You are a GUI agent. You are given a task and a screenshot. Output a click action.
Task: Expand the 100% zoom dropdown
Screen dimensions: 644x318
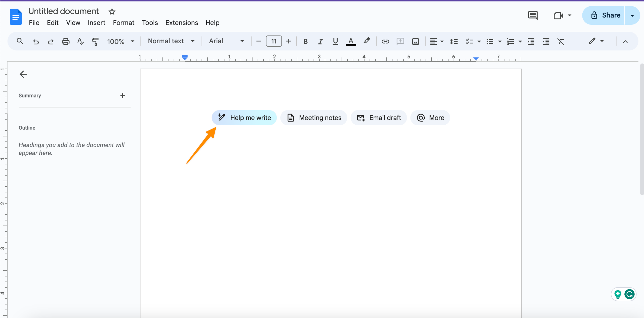pos(120,41)
